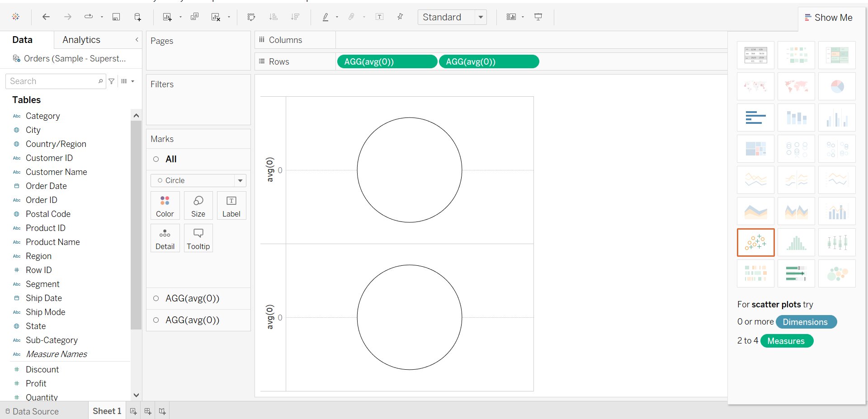This screenshot has height=419, width=868.
Task: Open the Data Source tab
Action: (35, 411)
